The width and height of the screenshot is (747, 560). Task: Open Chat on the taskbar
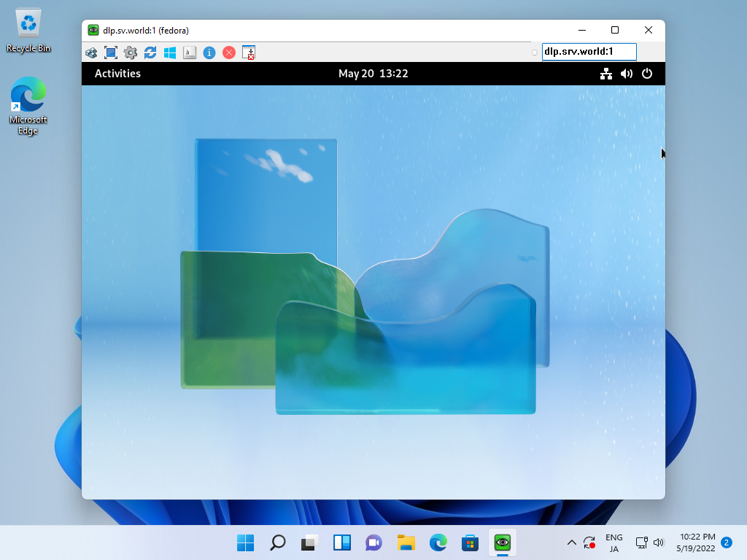[374, 542]
